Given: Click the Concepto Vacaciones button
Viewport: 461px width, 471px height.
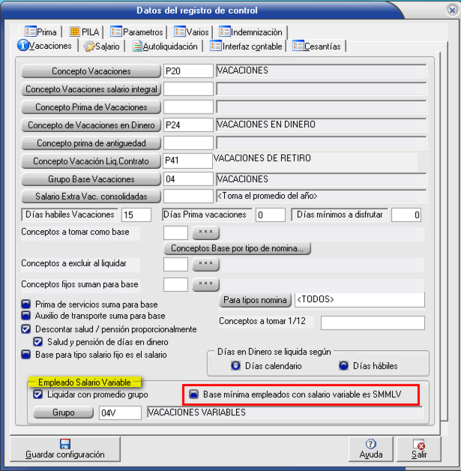Looking at the screenshot, I should (91, 71).
